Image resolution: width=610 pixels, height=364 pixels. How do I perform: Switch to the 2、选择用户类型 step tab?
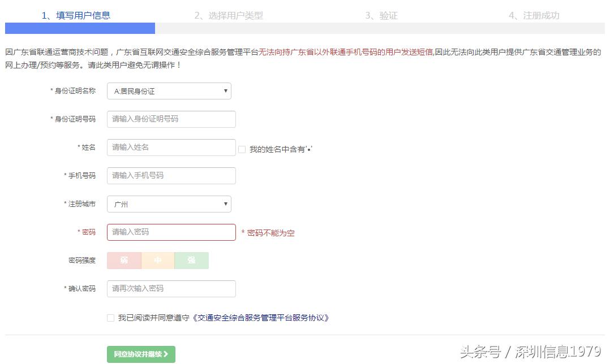point(230,16)
